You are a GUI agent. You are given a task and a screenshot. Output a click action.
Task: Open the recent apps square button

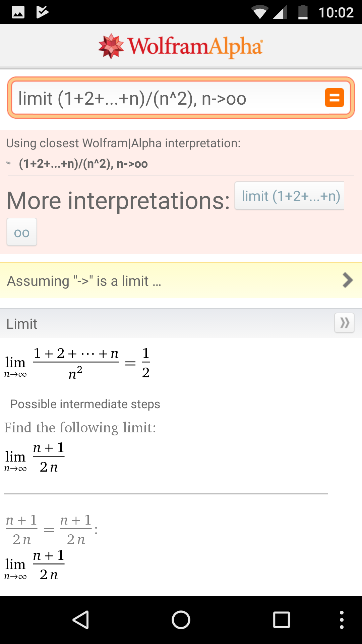click(281, 620)
